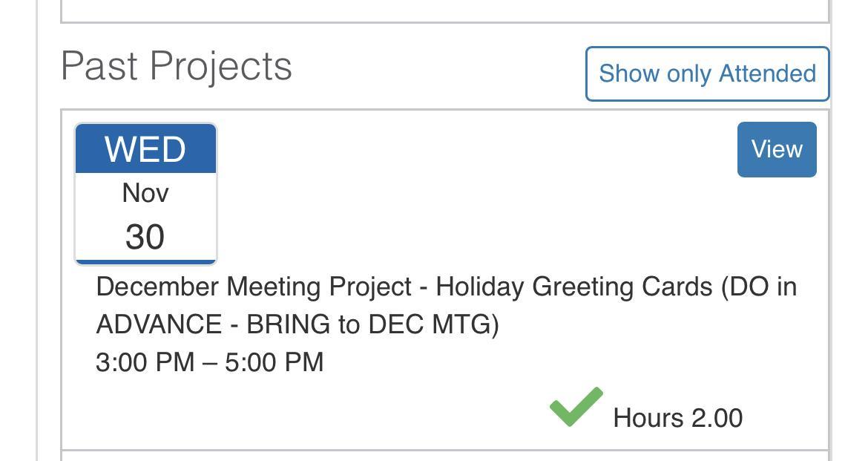The height and width of the screenshot is (461, 868).
Task: Click the 2.00 hours value
Action: [x=717, y=418]
